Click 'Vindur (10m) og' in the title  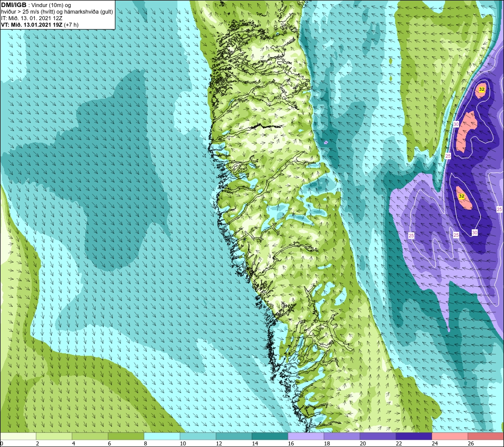pyautogui.click(x=51, y=6)
